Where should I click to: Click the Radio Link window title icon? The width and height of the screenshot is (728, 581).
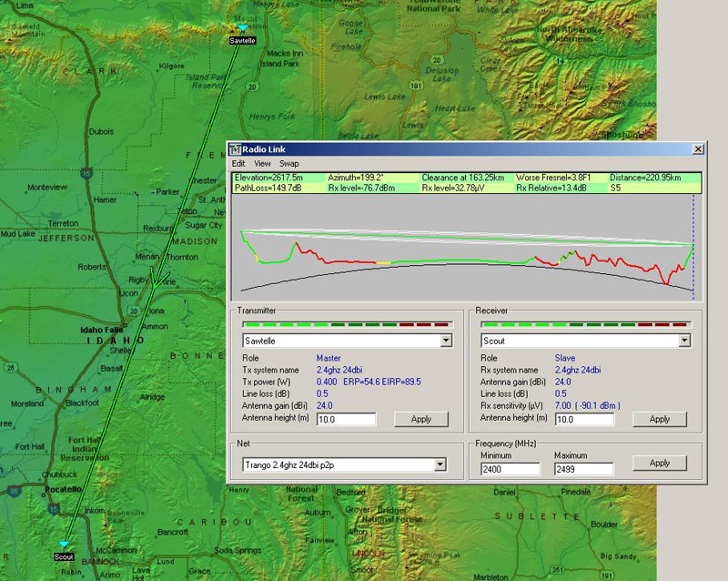coord(234,148)
